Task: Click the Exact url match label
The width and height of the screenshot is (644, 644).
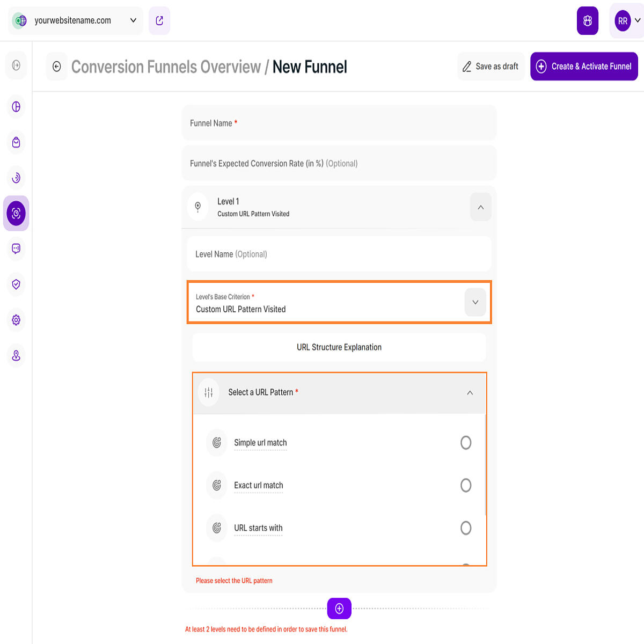Action: click(x=259, y=485)
